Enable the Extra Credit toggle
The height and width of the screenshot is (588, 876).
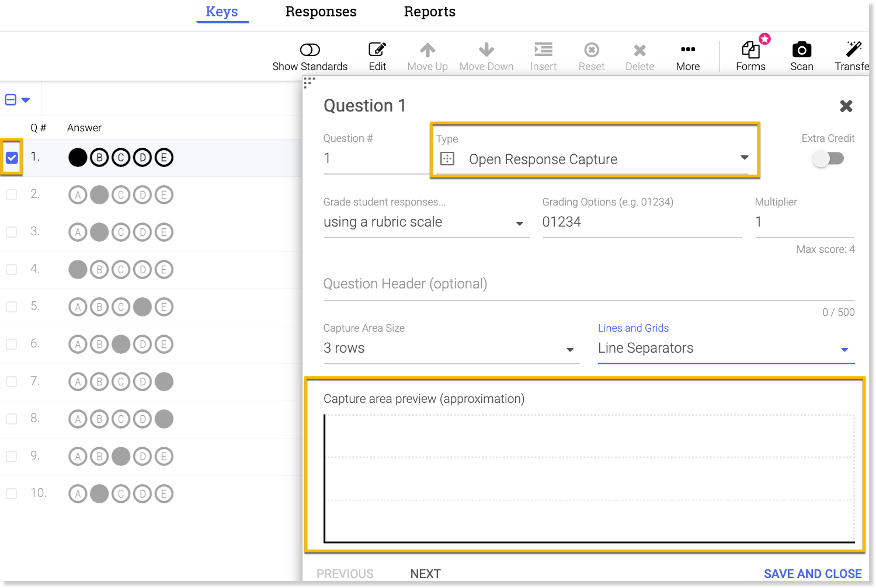828,158
